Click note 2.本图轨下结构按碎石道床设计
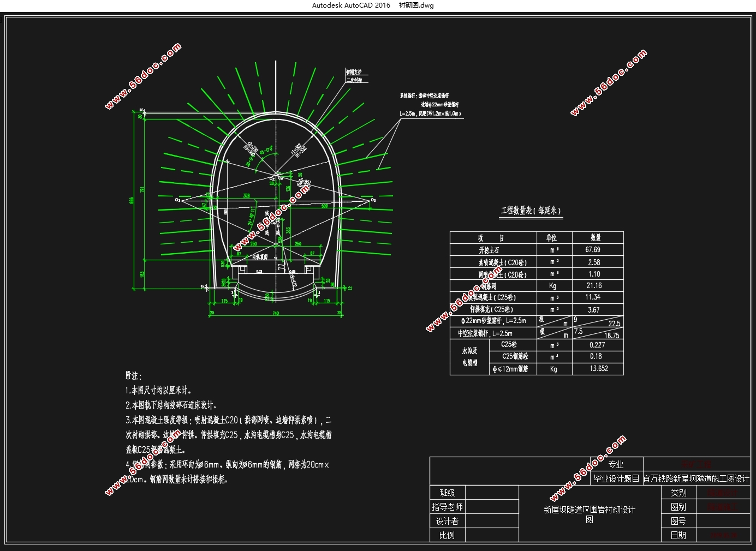This screenshot has height=551, width=756. pyautogui.click(x=172, y=405)
